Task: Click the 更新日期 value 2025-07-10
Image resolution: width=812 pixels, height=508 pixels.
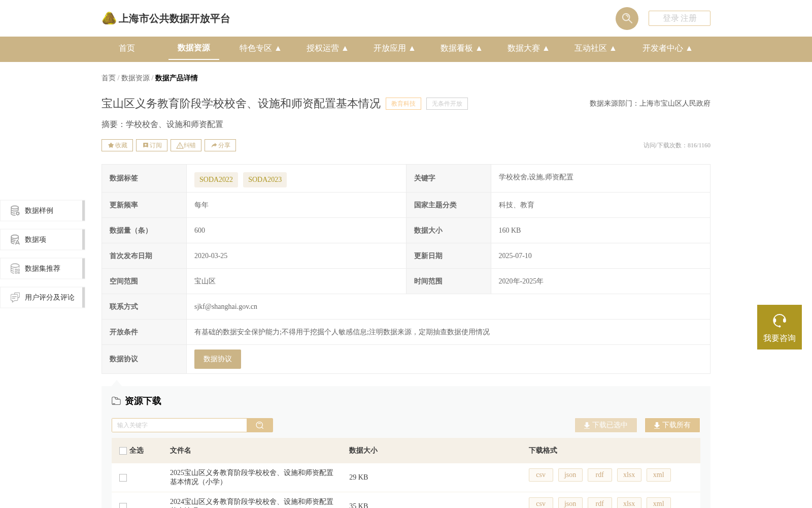Action: tap(515, 256)
